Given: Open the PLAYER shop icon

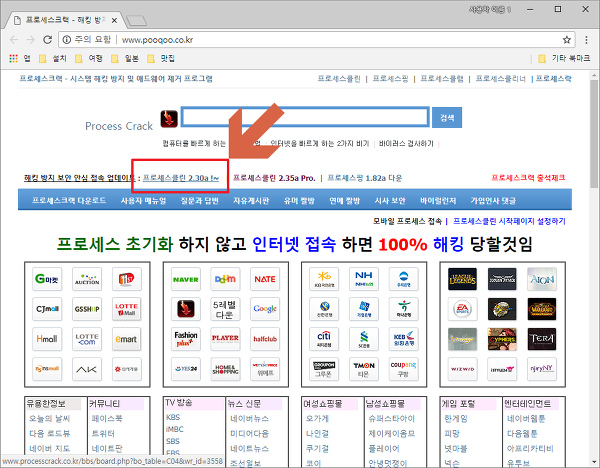Looking at the screenshot, I should pos(225,339).
